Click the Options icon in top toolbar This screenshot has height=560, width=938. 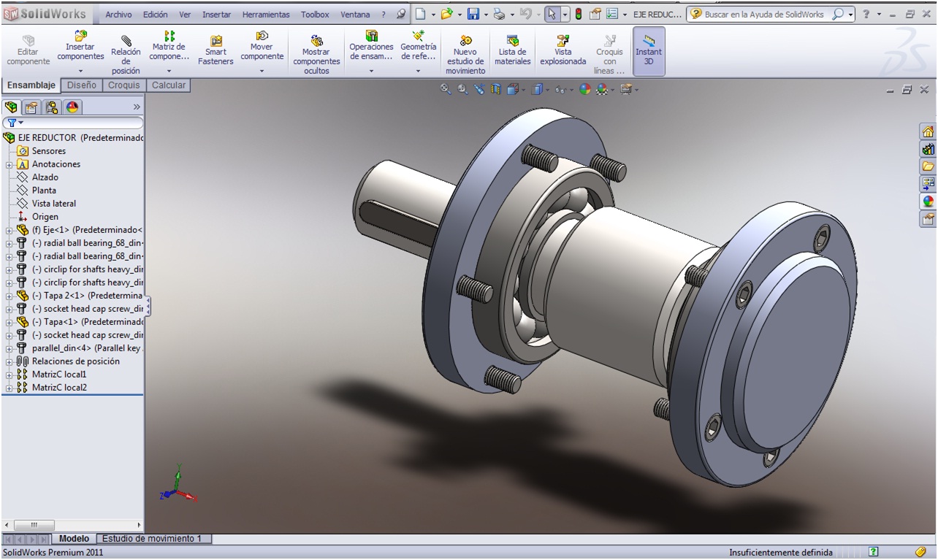(612, 14)
